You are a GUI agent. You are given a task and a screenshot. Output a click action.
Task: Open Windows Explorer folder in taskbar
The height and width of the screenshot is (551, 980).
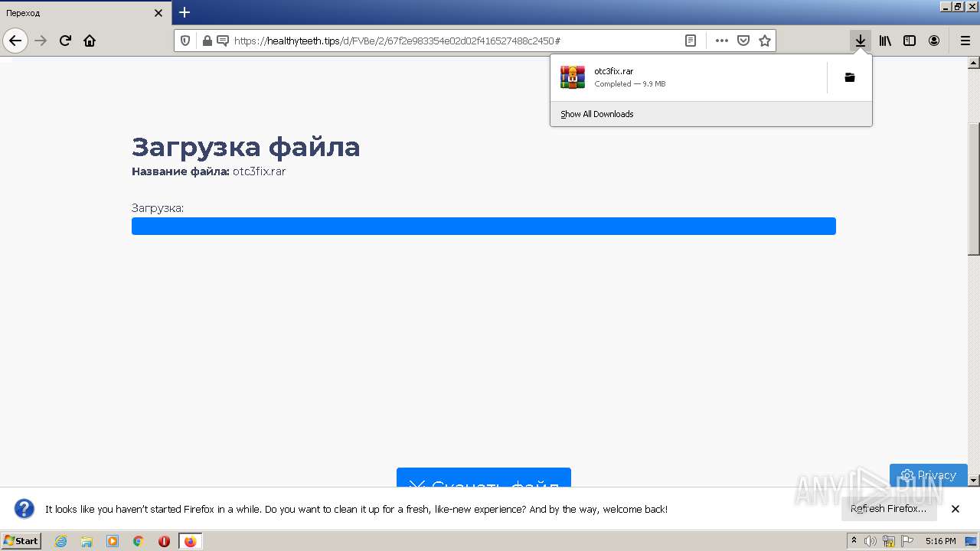pos(87,541)
